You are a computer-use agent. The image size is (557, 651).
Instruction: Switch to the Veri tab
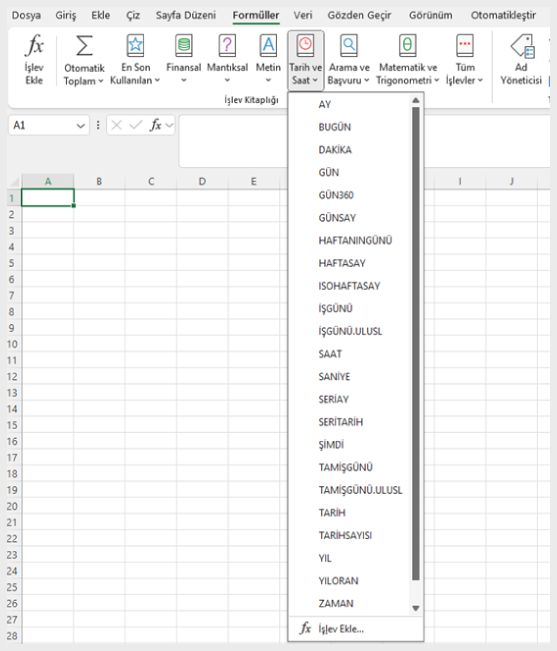(303, 15)
